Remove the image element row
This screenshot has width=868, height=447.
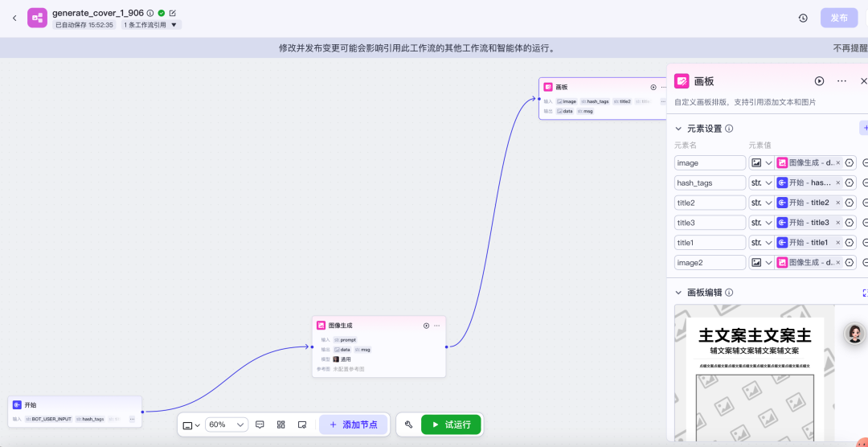(865, 162)
